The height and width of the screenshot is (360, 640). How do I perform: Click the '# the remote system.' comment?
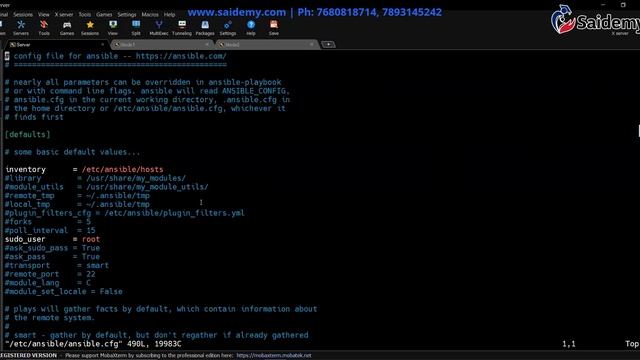coord(50,318)
